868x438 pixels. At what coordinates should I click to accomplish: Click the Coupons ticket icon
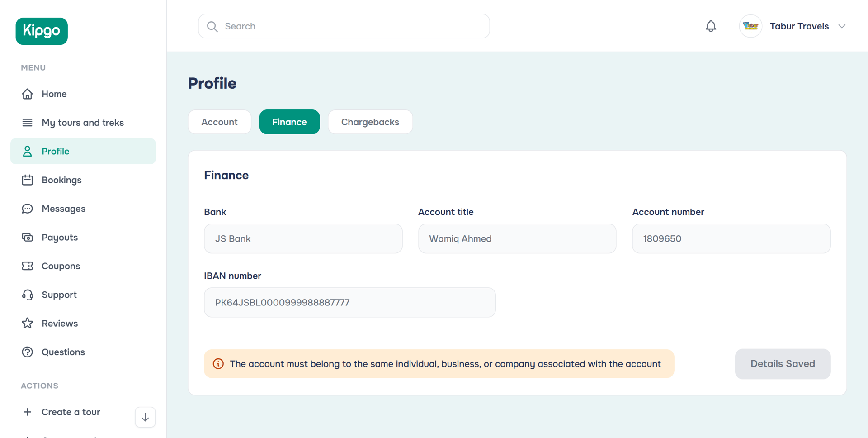(x=28, y=266)
